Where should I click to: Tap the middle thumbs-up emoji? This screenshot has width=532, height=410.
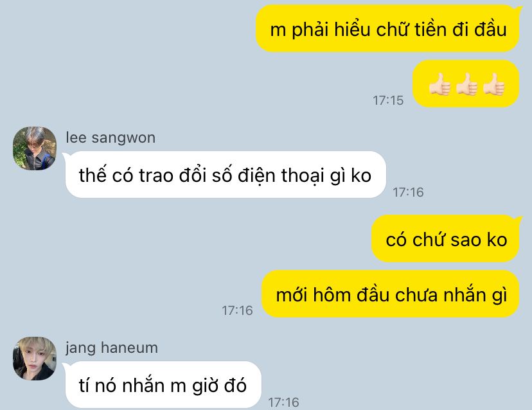(x=466, y=84)
